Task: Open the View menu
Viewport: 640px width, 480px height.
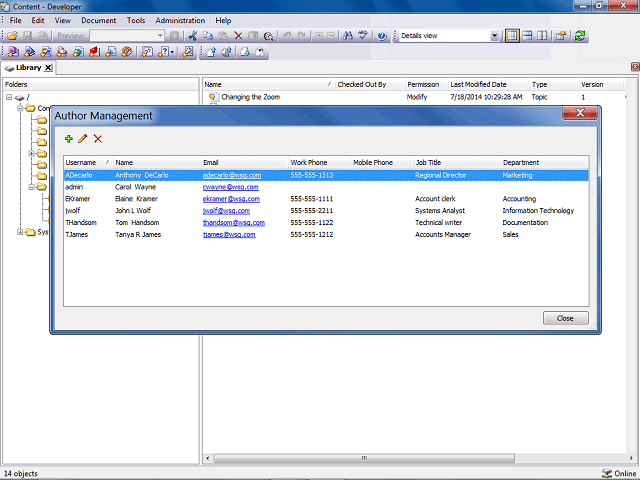Action: (62, 20)
